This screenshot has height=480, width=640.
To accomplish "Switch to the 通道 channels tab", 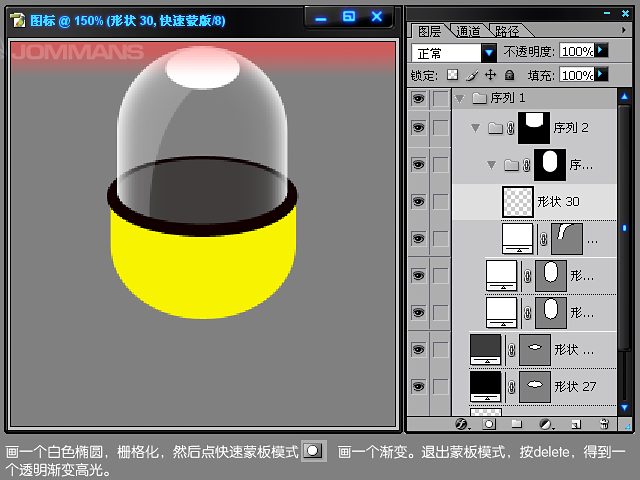I will [466, 31].
